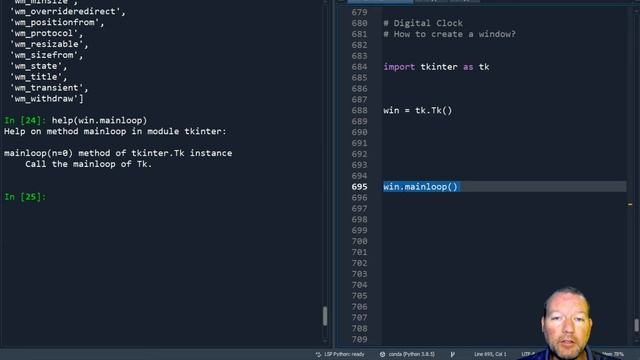Click the 'wm_protocol' entry in console output
The width and height of the screenshot is (640, 360).
(x=47, y=33)
